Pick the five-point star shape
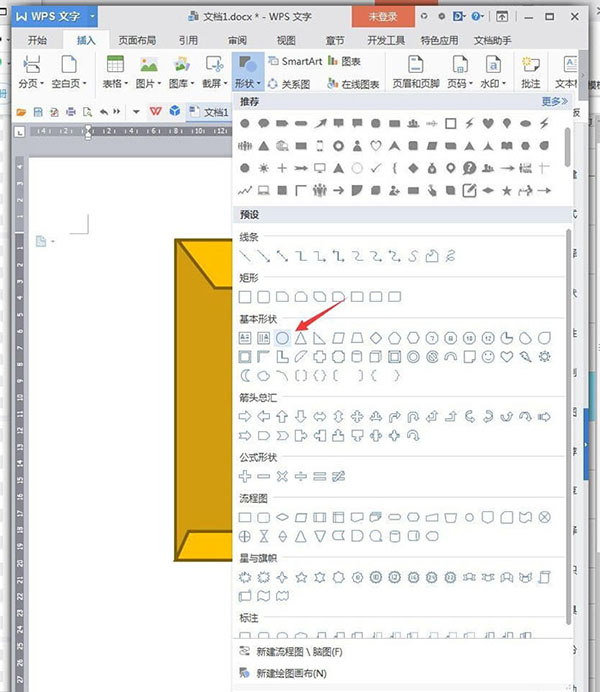Viewport: 600px width, 692px height. (x=301, y=577)
